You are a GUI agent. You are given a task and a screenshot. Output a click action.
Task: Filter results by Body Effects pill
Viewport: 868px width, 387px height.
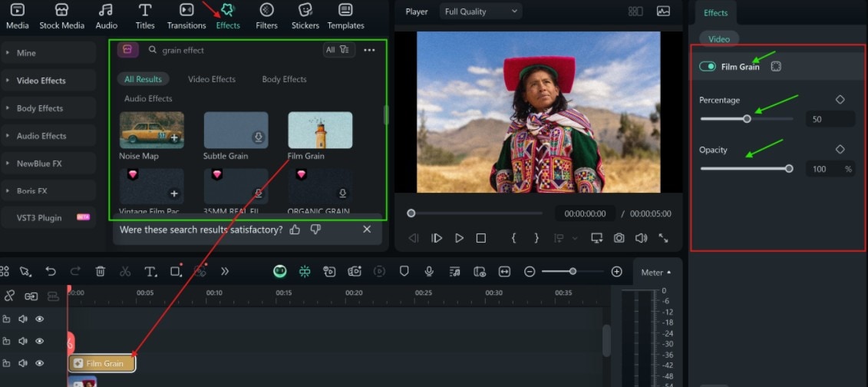[x=284, y=79]
